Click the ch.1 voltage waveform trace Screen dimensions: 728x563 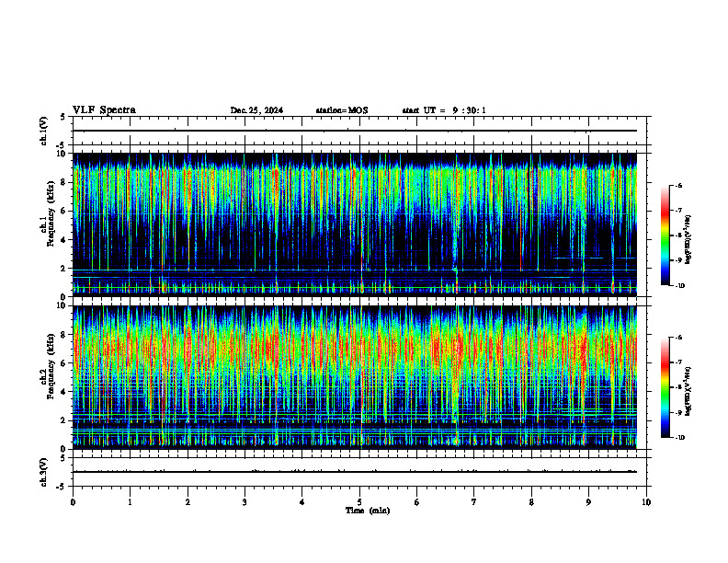click(x=355, y=131)
